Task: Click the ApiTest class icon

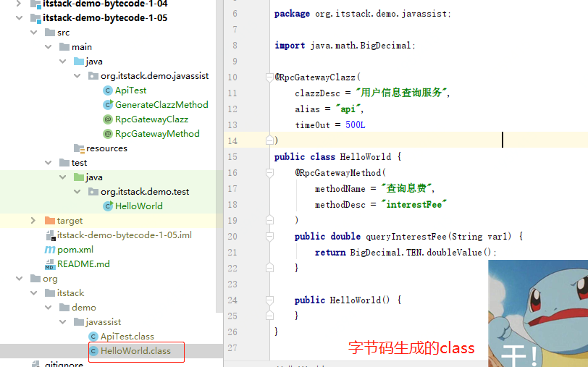Action: click(x=108, y=90)
